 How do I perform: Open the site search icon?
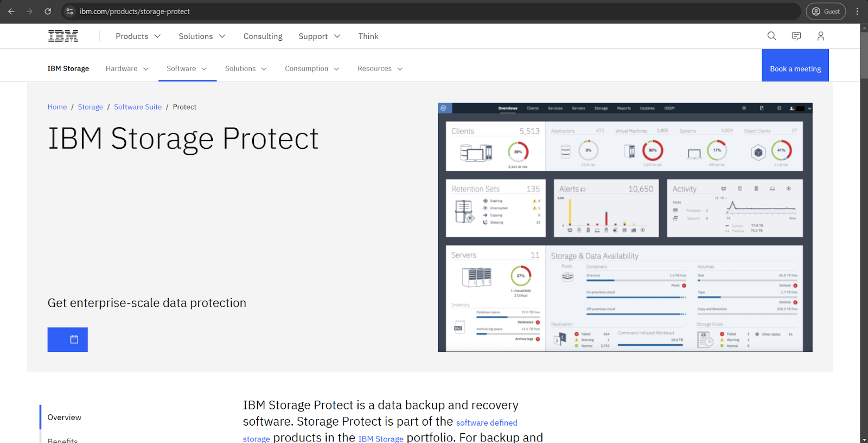click(x=771, y=36)
